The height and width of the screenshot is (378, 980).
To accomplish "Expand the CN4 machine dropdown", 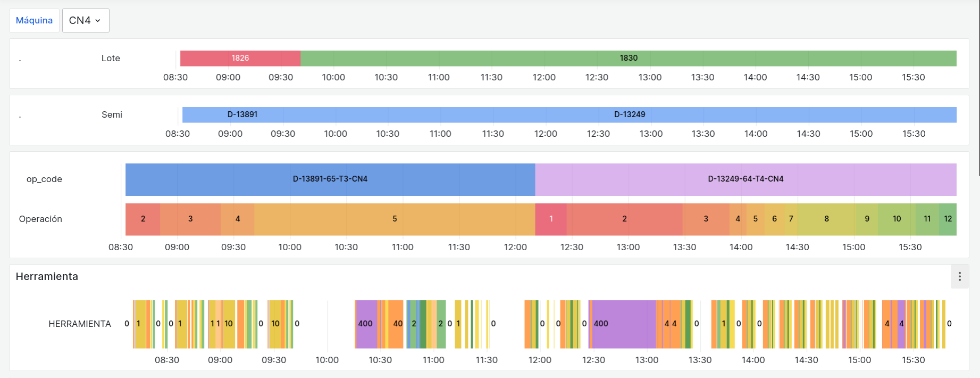I will point(86,21).
